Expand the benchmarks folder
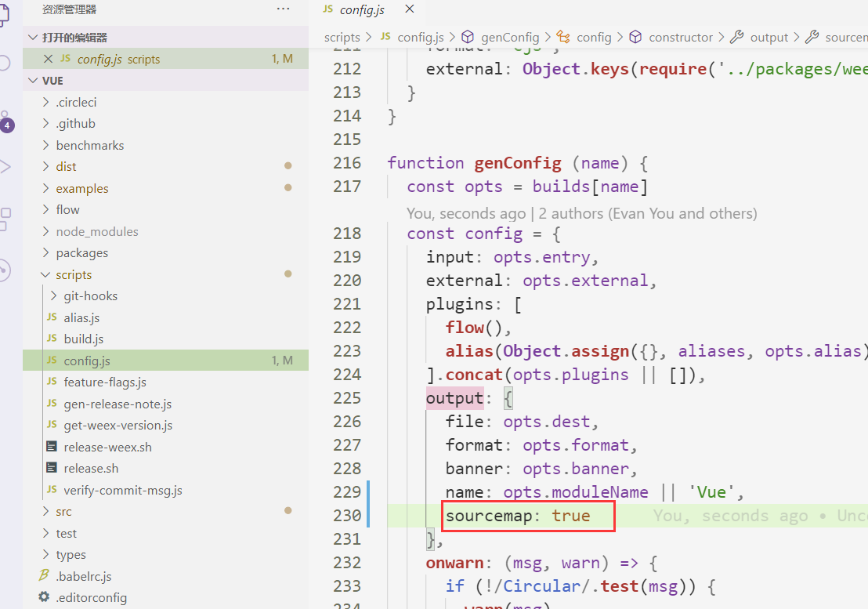868x609 pixels. click(x=89, y=145)
